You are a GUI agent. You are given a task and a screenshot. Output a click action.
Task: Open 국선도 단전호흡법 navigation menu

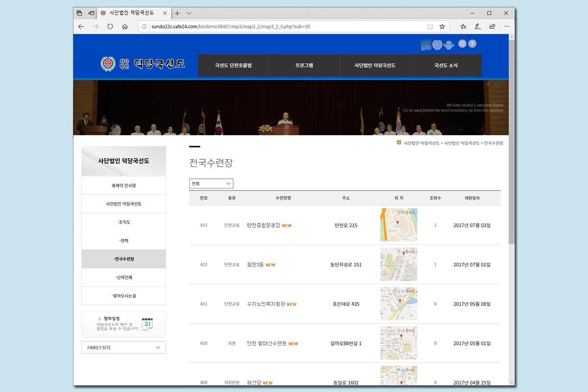tap(233, 65)
